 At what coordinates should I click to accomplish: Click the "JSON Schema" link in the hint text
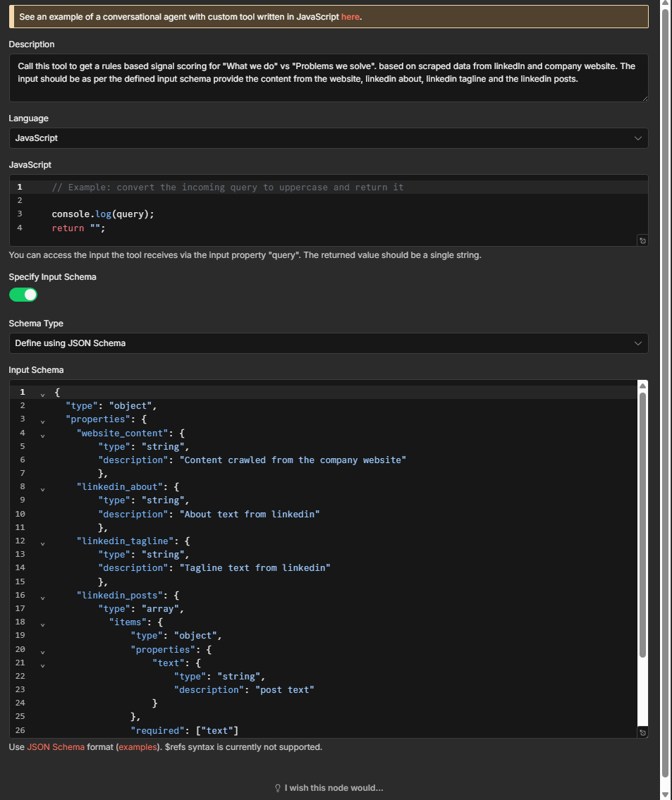click(x=56, y=747)
